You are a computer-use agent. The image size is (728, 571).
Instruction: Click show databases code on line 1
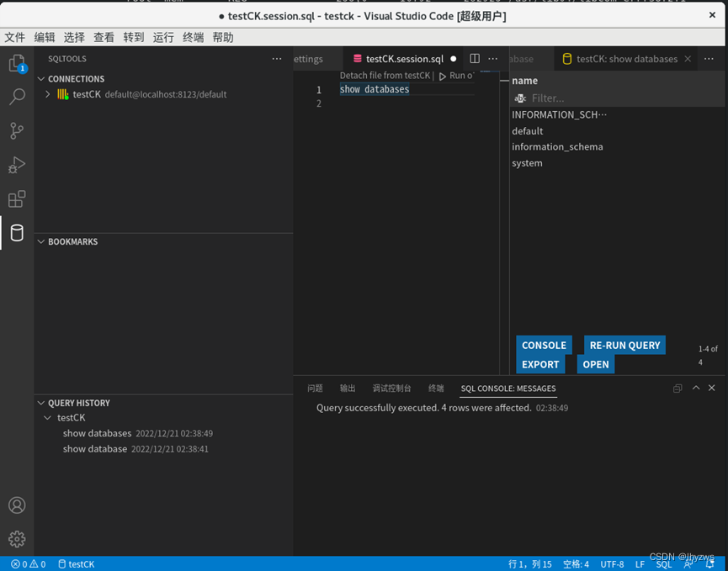tap(375, 89)
